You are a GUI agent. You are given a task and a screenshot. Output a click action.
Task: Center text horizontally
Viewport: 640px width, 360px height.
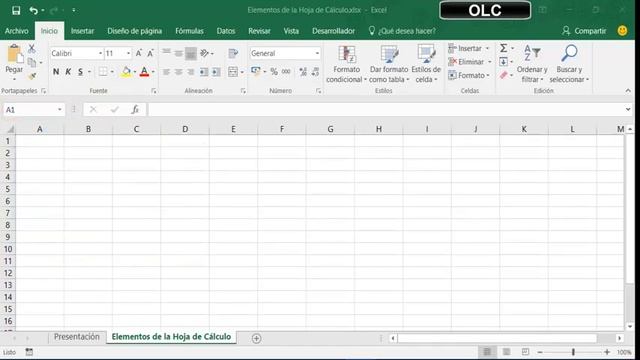click(x=178, y=72)
